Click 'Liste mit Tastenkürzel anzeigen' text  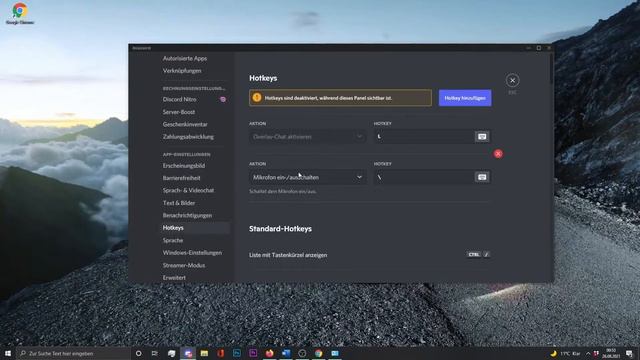[288, 255]
